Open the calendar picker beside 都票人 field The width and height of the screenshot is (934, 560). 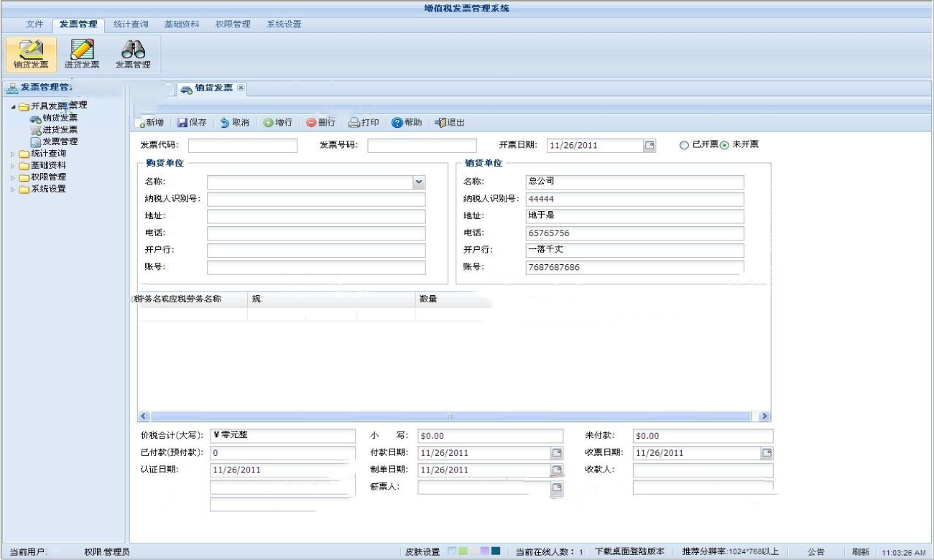(557, 487)
